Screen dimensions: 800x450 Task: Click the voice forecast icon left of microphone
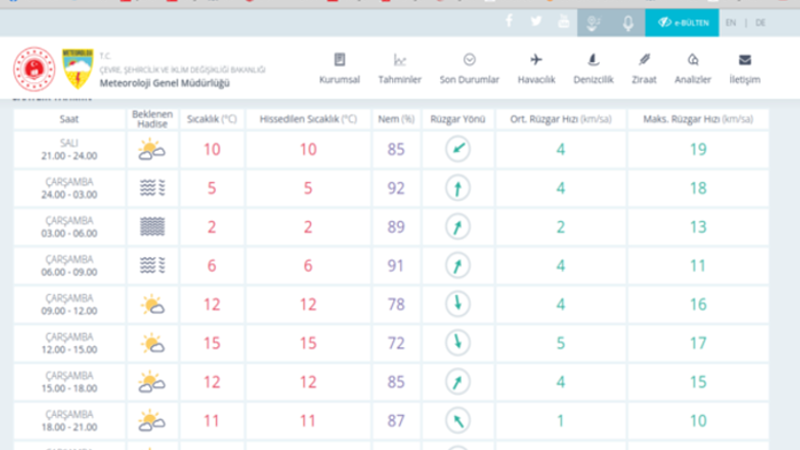point(594,23)
